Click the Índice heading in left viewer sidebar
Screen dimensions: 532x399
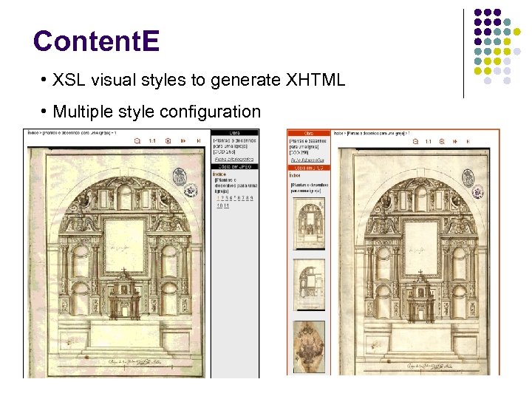pos(219,174)
